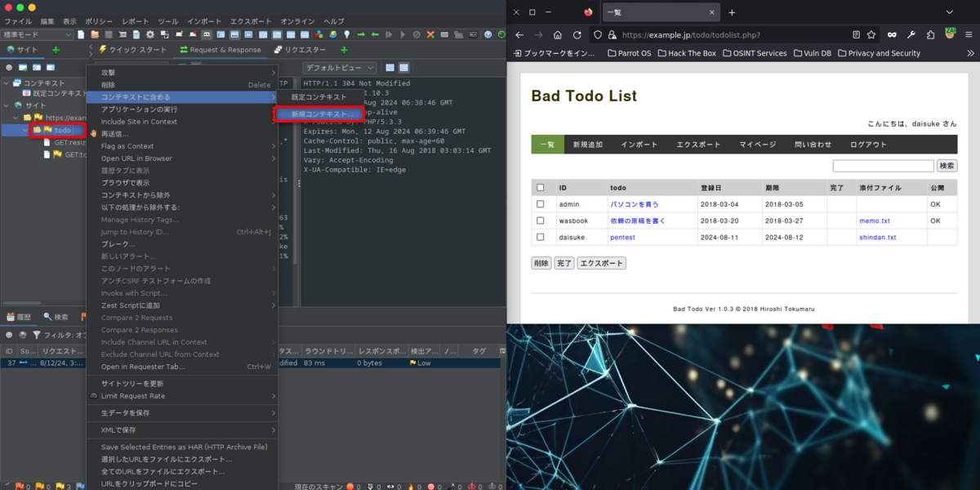Click the wrench icon in Firefox toolbar
This screenshot has width=980, height=490.
pos(911,35)
